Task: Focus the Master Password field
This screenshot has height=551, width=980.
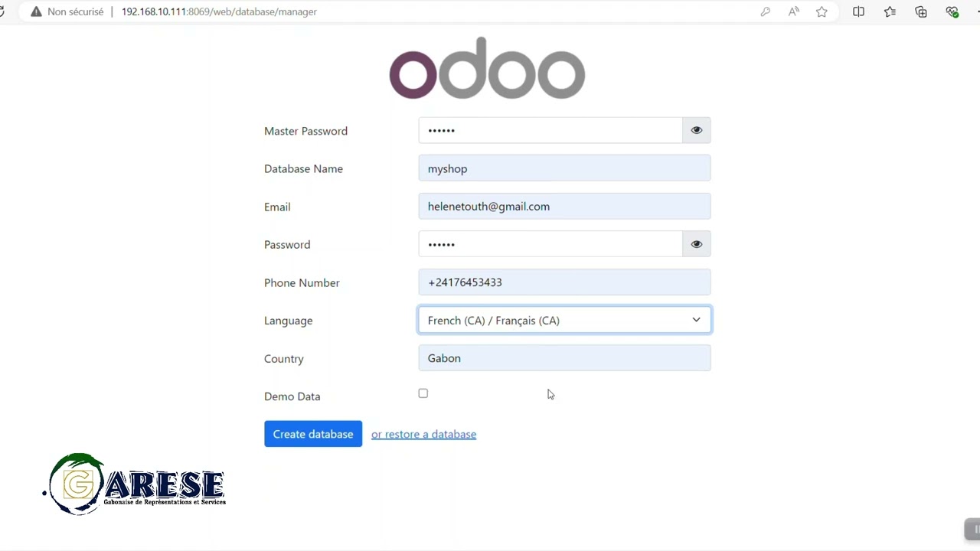Action: pos(550,130)
